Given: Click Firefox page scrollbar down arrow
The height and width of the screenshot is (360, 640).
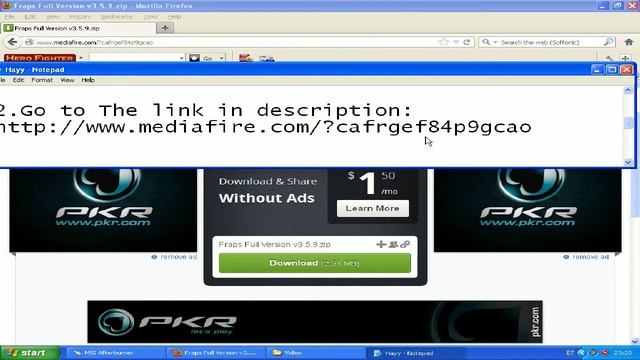Looking at the screenshot, I should point(635,341).
